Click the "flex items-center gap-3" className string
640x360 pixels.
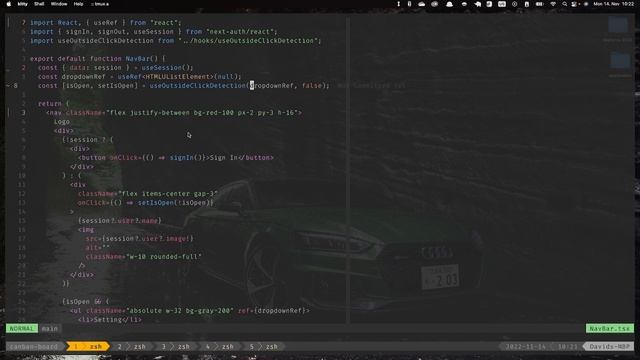click(167, 194)
